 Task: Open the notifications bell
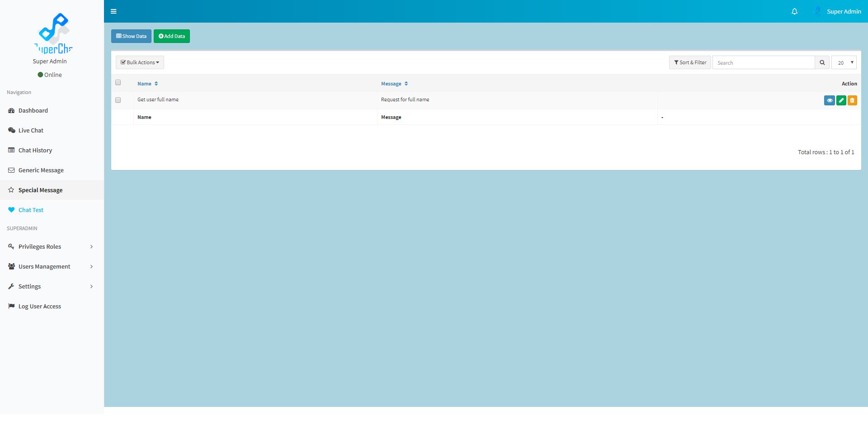pos(794,11)
